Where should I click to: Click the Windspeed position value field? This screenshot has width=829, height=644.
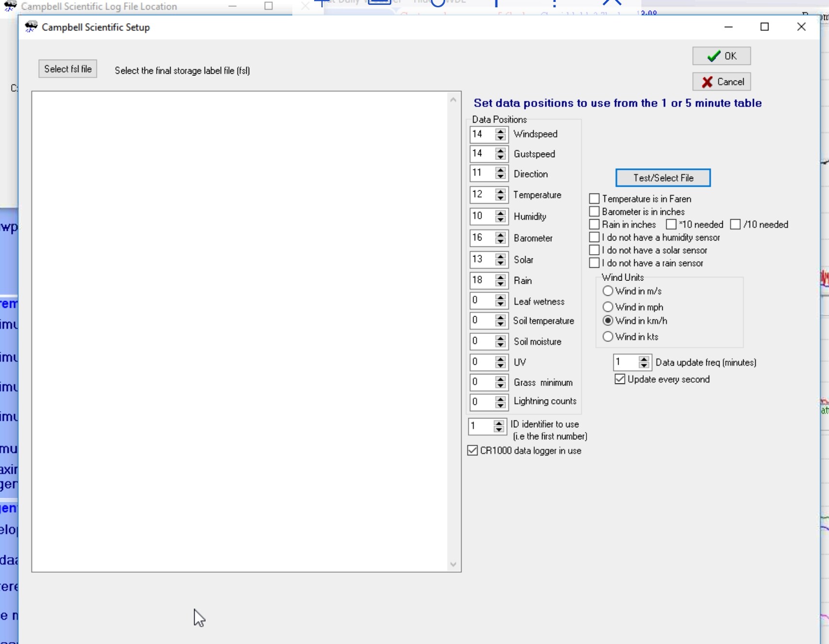click(482, 134)
